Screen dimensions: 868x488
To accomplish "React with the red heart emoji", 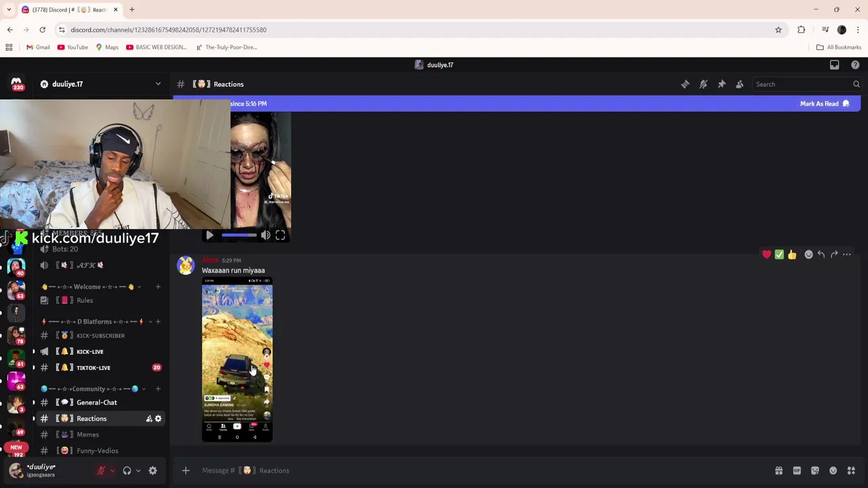I will point(766,254).
